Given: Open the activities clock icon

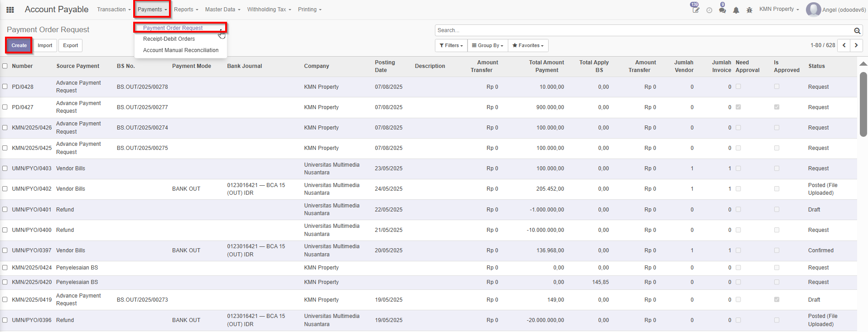Looking at the screenshot, I should pyautogui.click(x=709, y=10).
